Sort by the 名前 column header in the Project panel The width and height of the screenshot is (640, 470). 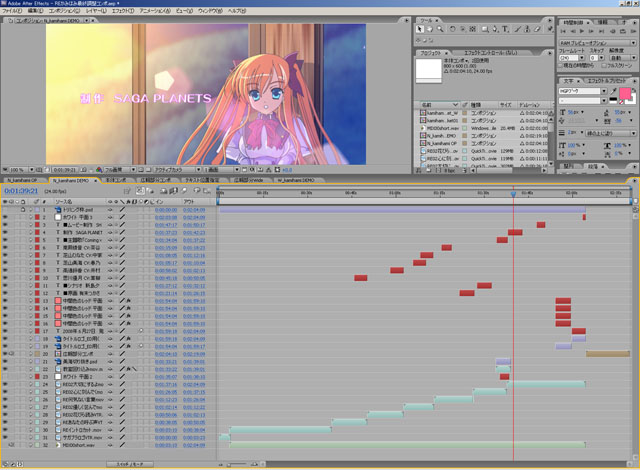click(x=439, y=105)
